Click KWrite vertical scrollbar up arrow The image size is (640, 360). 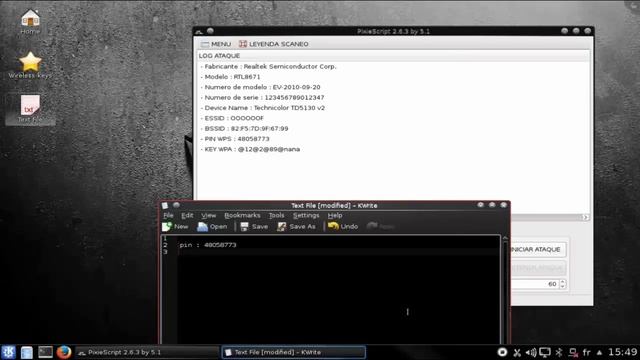pos(505,238)
